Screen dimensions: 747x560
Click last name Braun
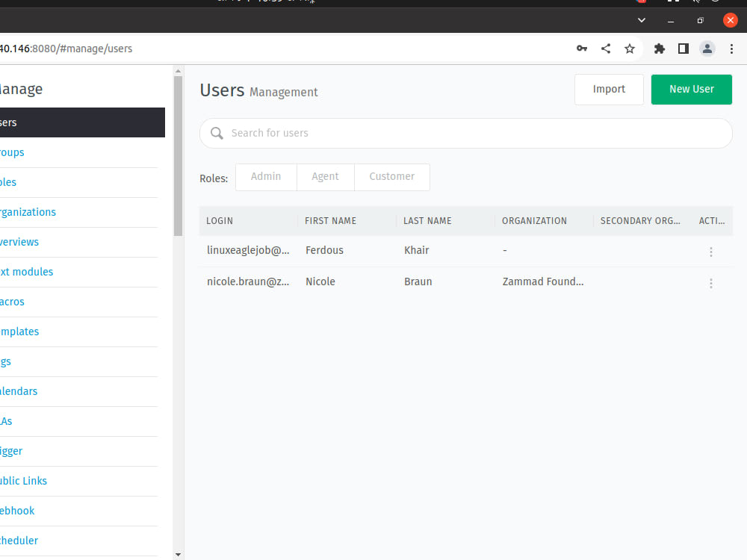[418, 282]
